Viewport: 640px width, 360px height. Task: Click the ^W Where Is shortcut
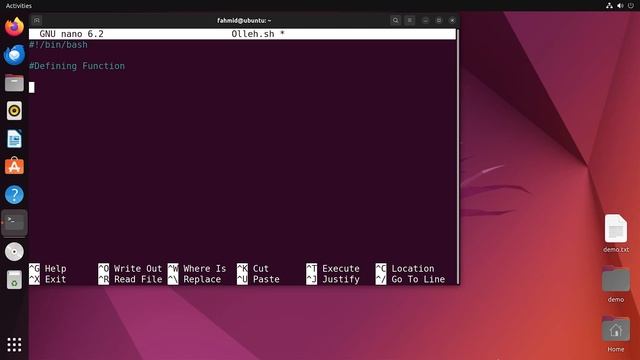pos(197,269)
